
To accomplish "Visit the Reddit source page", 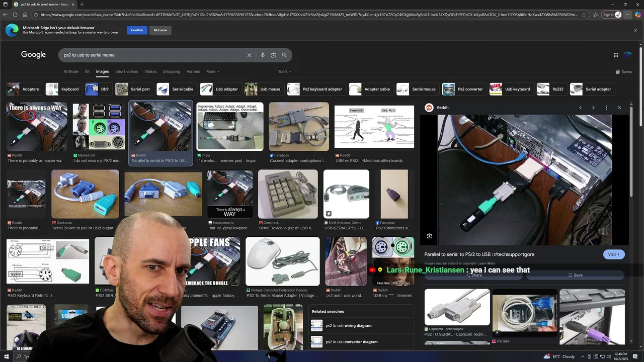I will coord(614,254).
